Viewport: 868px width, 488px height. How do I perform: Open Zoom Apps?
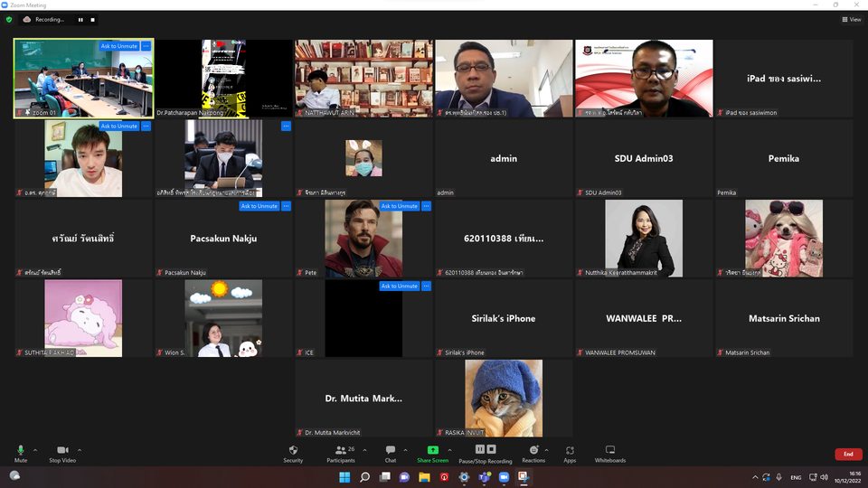click(570, 449)
